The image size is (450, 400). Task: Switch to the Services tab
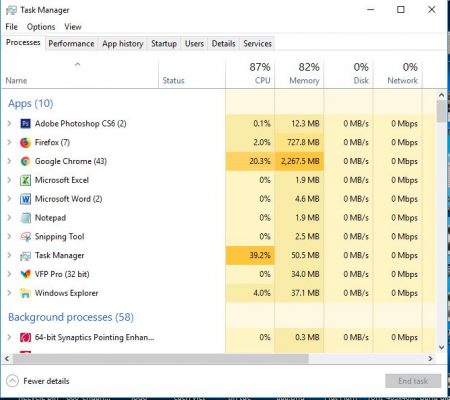[257, 44]
